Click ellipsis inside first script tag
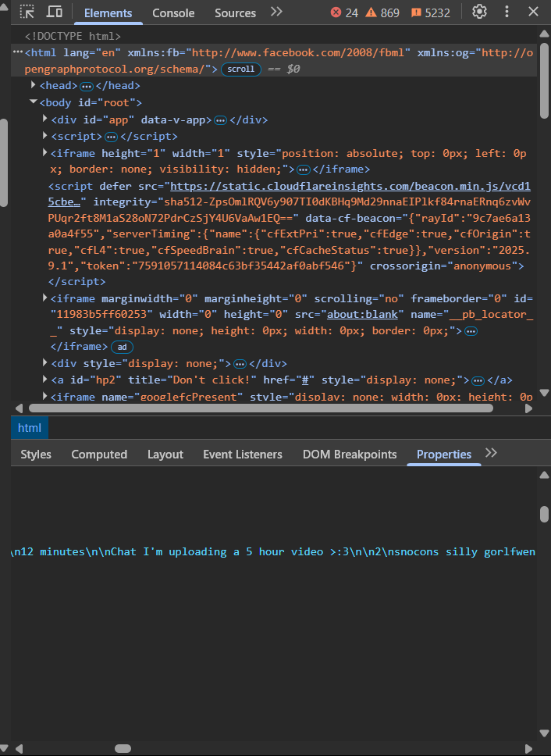The image size is (551, 756). tap(112, 137)
